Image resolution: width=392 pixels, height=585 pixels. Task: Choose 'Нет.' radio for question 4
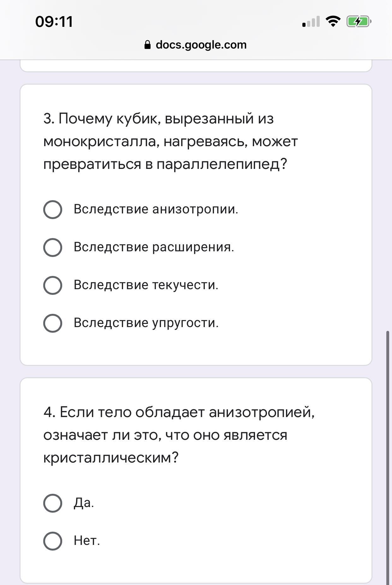tap(53, 541)
